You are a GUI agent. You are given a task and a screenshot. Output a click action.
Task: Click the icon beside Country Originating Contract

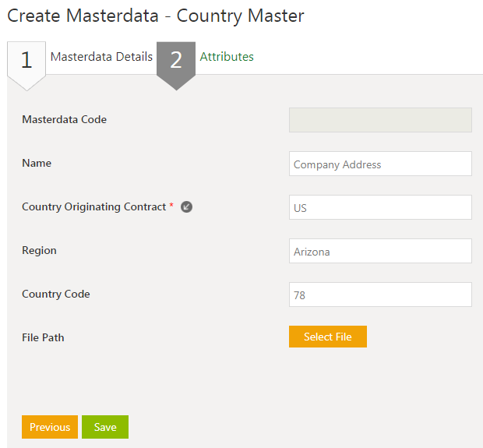(186, 207)
